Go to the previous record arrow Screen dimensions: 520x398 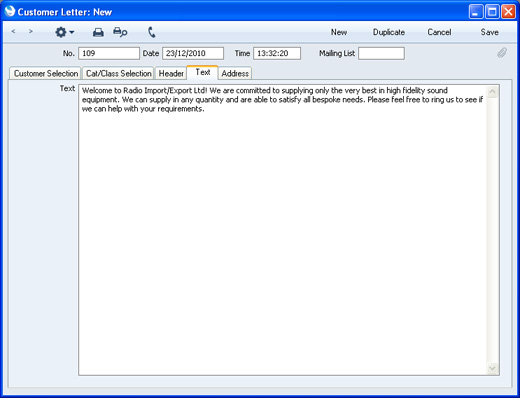pyautogui.click(x=13, y=32)
